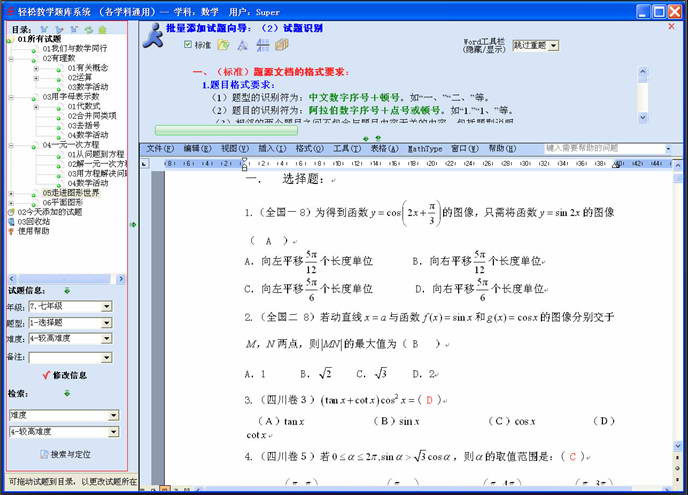Click the green arrow beside 试题信息
Viewport: 688px width, 495px height.
[67, 291]
